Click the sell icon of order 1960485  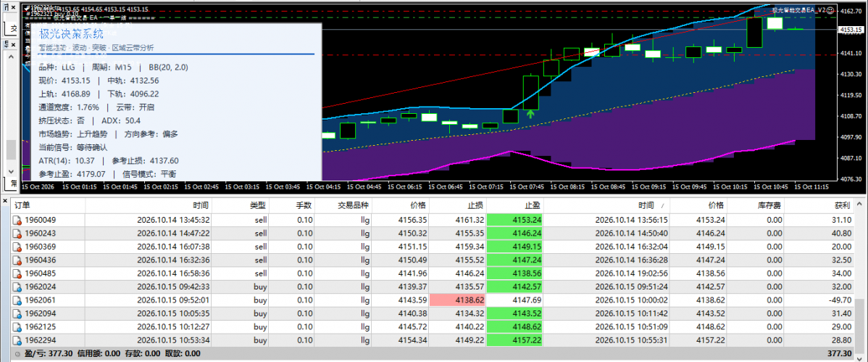click(x=18, y=273)
